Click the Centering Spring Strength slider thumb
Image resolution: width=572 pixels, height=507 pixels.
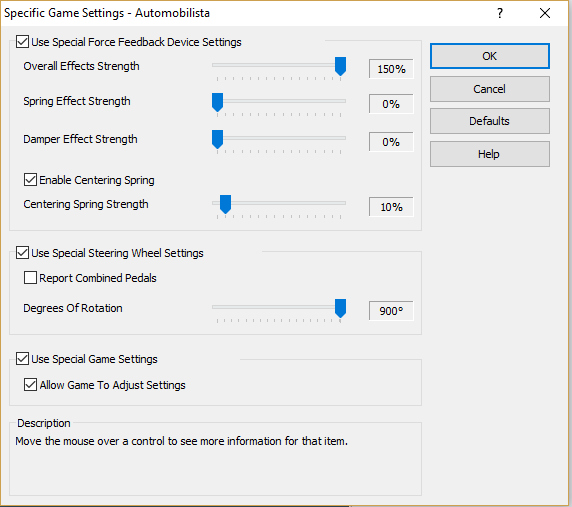click(225, 204)
